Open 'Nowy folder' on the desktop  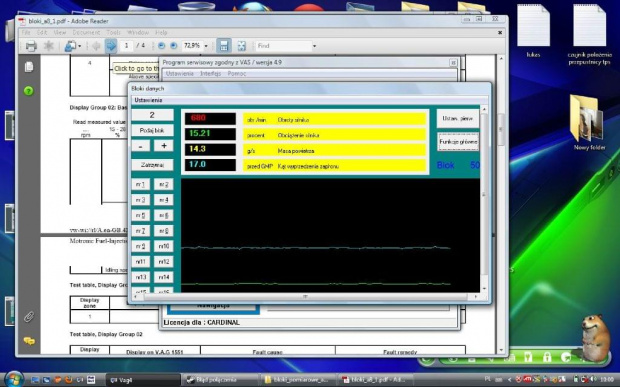click(x=589, y=123)
